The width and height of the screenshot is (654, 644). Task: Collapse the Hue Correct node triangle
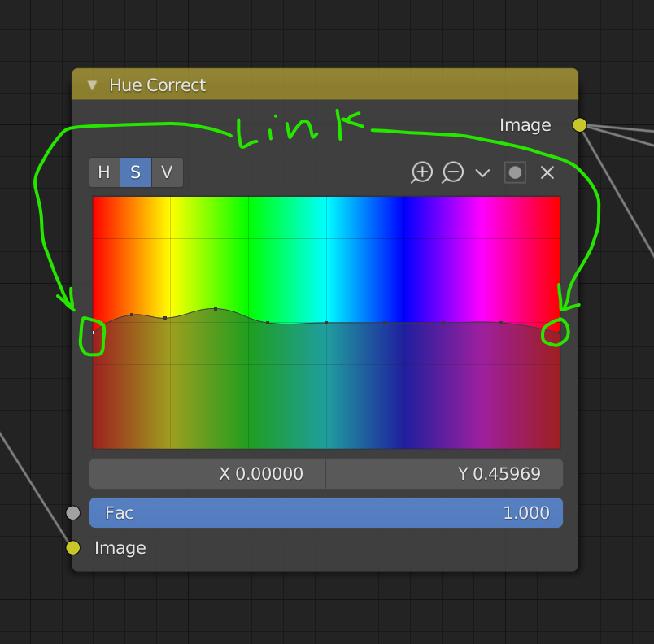click(92, 85)
